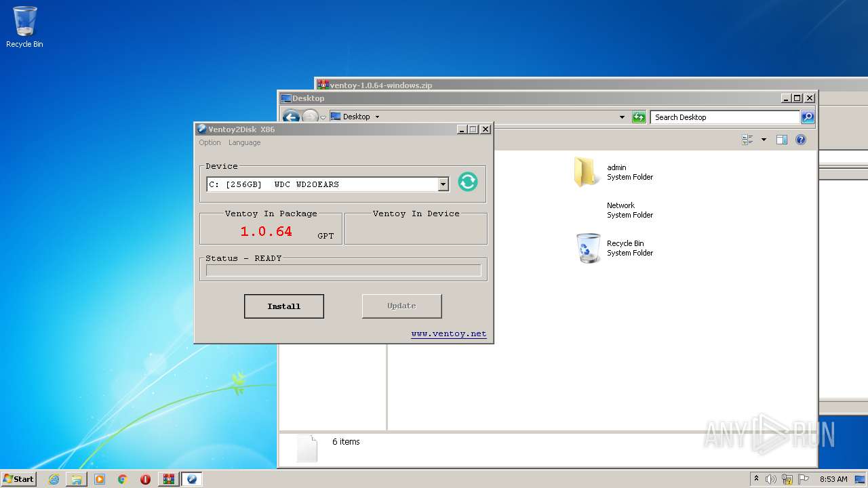The image size is (868, 488).
Task: Click the 1.0.64 package version text
Action: point(266,231)
